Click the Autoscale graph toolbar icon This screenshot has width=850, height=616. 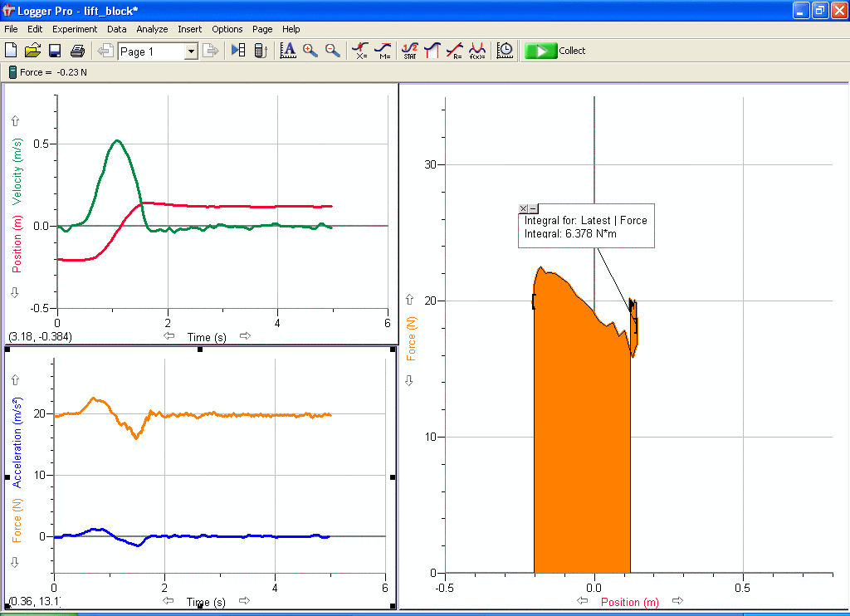288,51
